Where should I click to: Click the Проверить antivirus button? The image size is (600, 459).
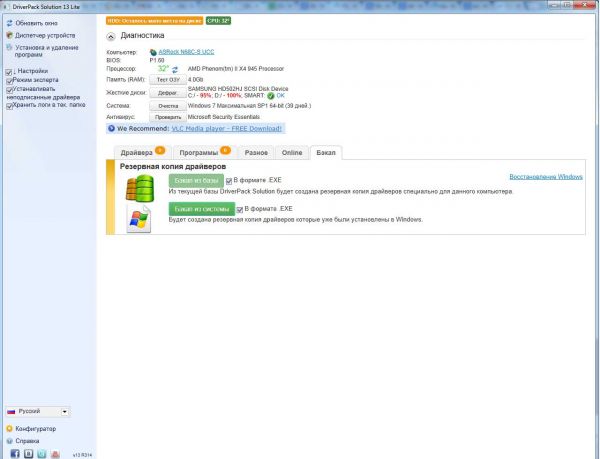168,117
